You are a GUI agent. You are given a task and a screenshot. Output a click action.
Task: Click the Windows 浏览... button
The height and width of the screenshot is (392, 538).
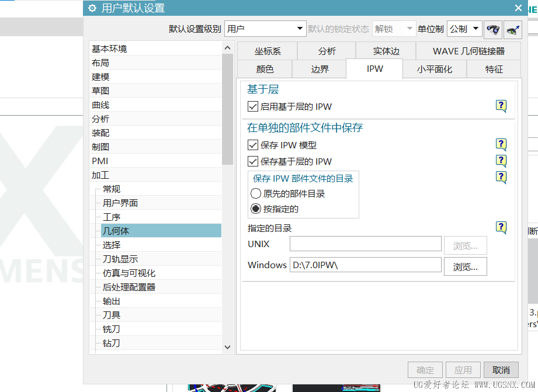coord(465,266)
